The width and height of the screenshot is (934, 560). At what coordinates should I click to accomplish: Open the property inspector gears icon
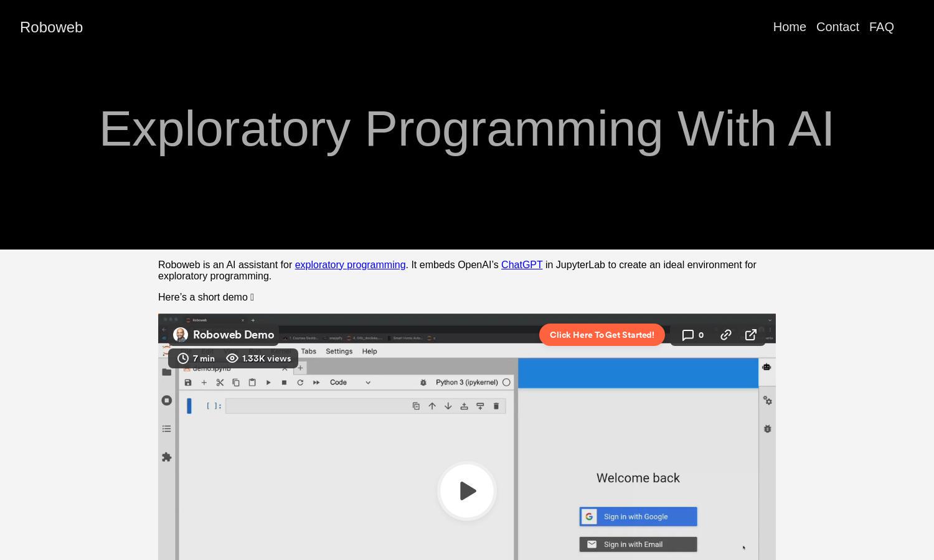click(767, 401)
